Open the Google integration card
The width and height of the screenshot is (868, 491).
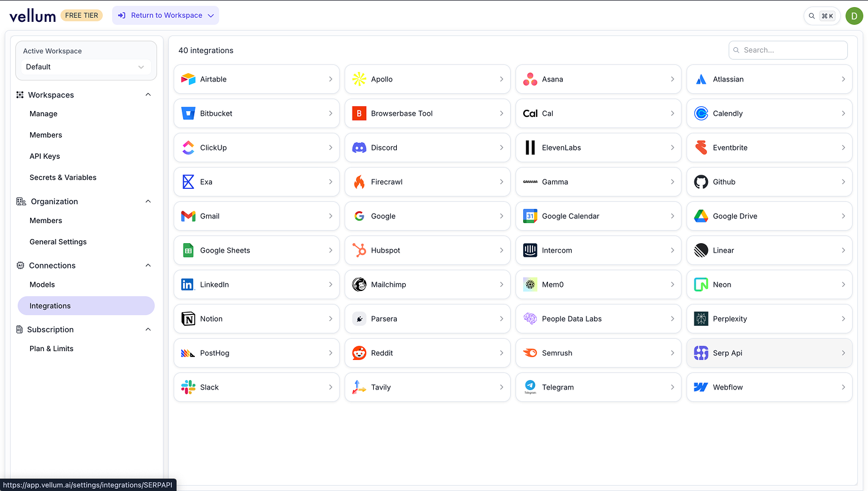[428, 216]
